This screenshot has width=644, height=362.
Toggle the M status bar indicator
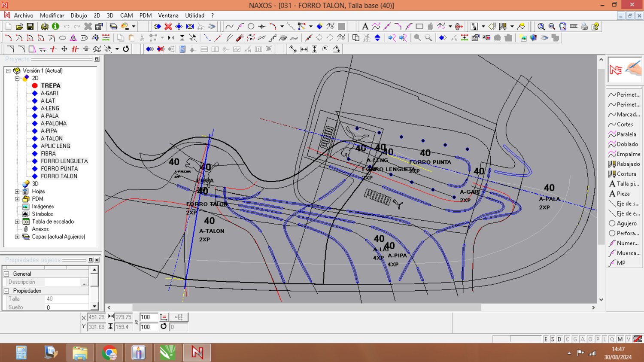(620, 339)
